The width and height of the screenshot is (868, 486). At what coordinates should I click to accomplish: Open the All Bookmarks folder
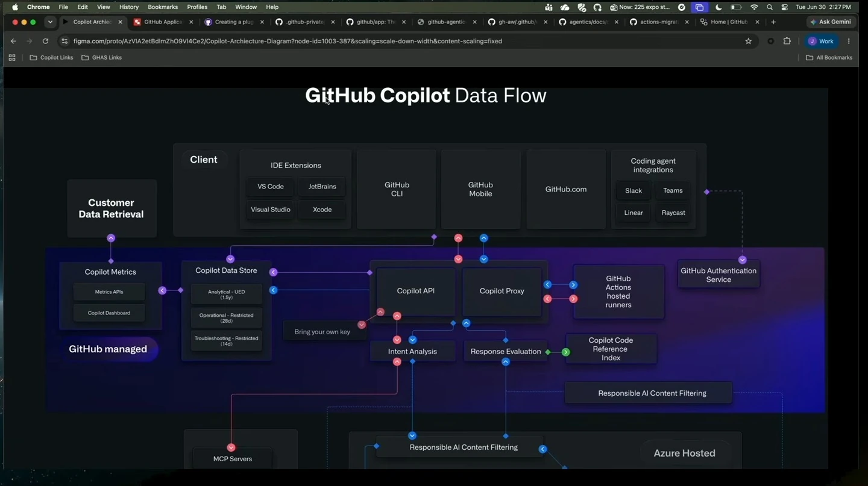click(829, 57)
